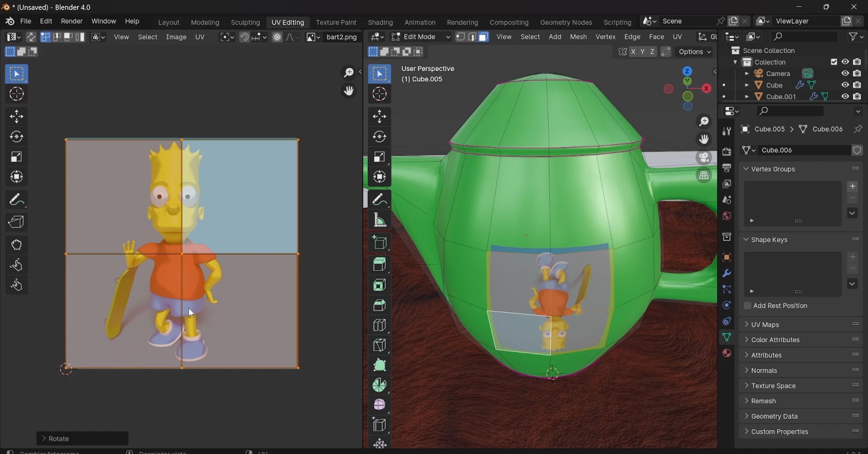Screen dimensions: 868x454
Task: Toggle X axis mirror in 3D viewport
Action: (x=633, y=52)
